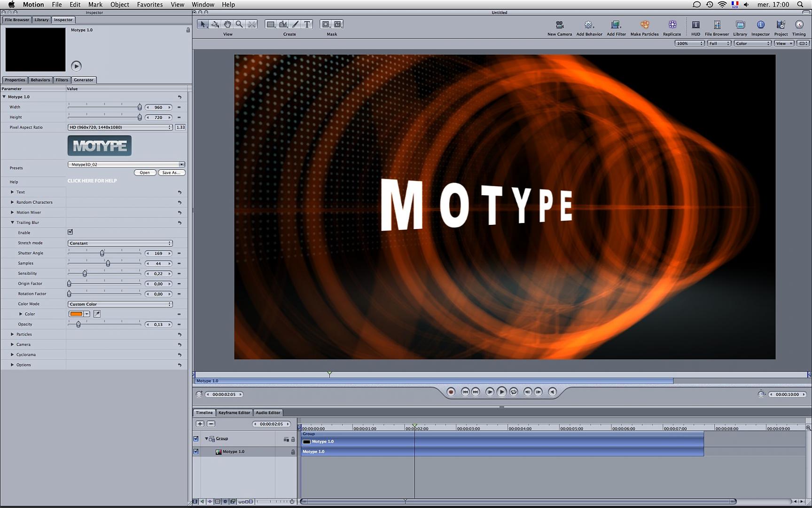Show the Timing pane icon
Screen dimensions: 812x508
pos(799,24)
